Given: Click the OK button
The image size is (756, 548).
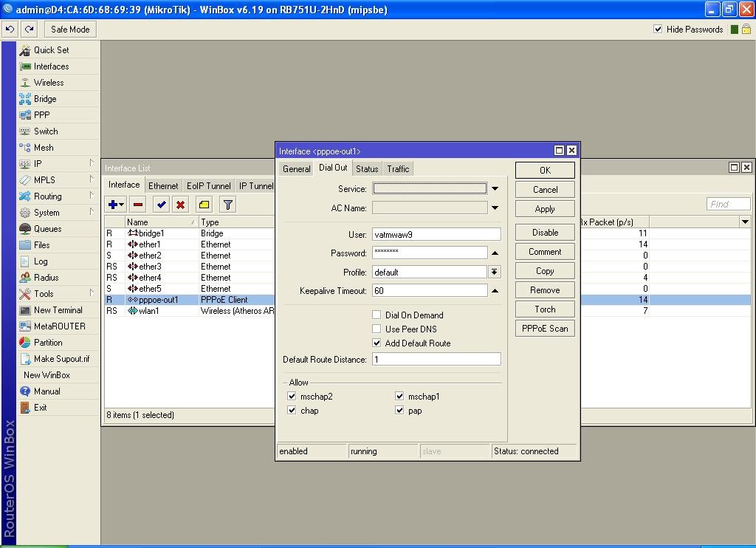Looking at the screenshot, I should pyautogui.click(x=545, y=171).
